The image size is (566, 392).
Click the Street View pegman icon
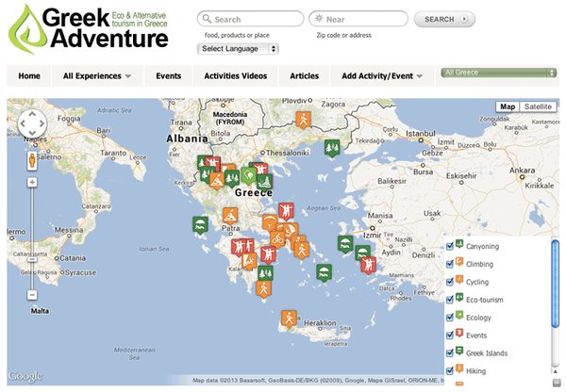tap(31, 159)
